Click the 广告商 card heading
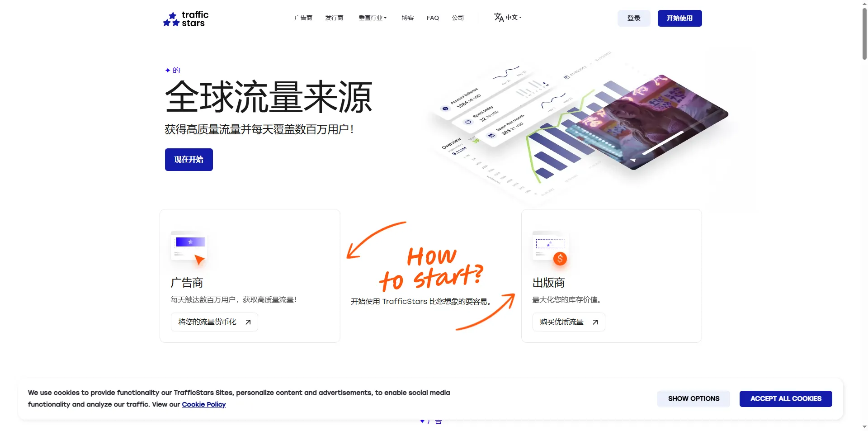Image resolution: width=868 pixels, height=431 pixels. [187, 283]
